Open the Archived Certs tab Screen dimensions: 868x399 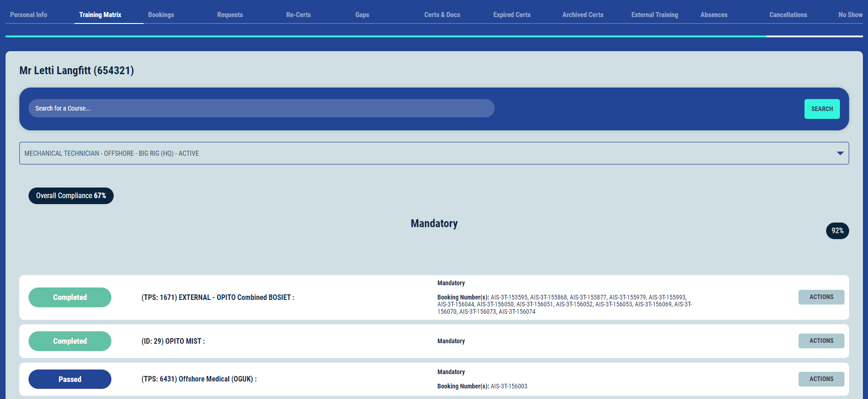coord(583,15)
